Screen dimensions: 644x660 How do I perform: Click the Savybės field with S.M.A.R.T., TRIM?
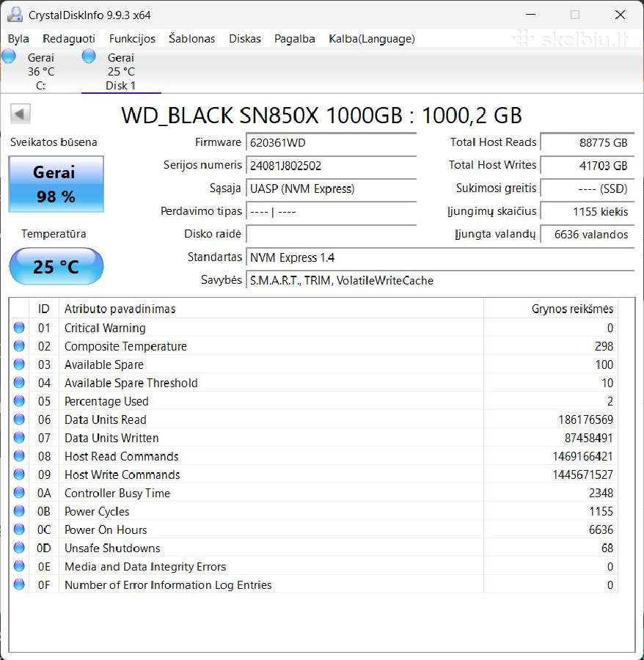(x=440, y=280)
